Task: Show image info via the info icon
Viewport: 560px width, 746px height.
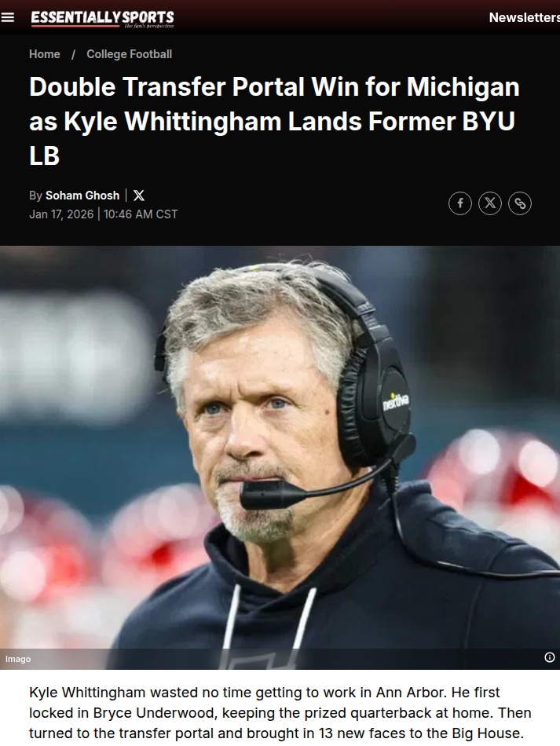Action: coord(550,657)
